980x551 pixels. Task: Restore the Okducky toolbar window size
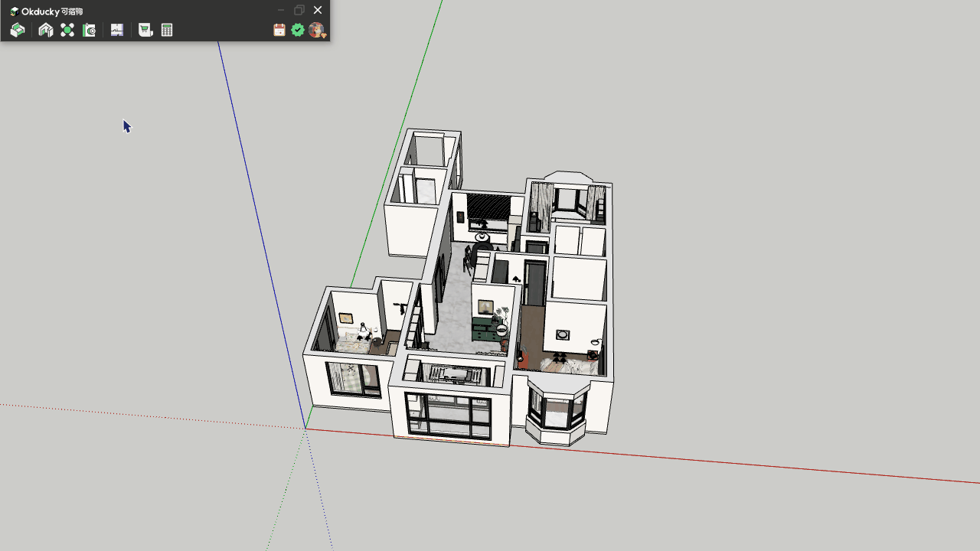click(299, 10)
